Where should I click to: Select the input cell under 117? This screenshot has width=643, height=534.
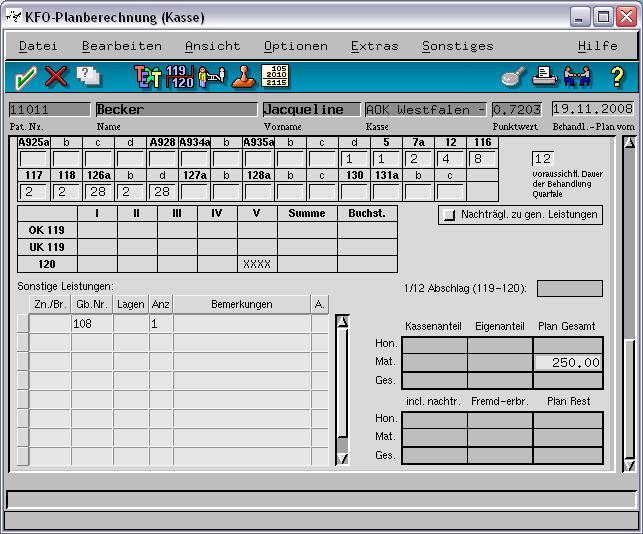click(34, 192)
